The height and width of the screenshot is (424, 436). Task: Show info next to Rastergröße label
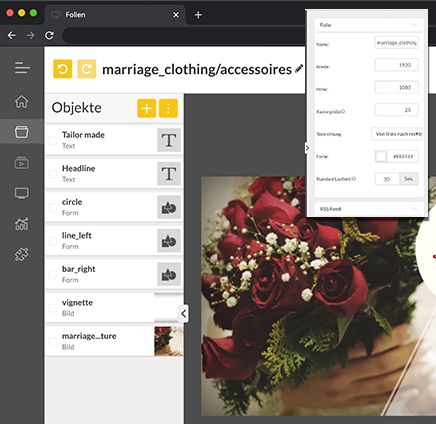(343, 112)
